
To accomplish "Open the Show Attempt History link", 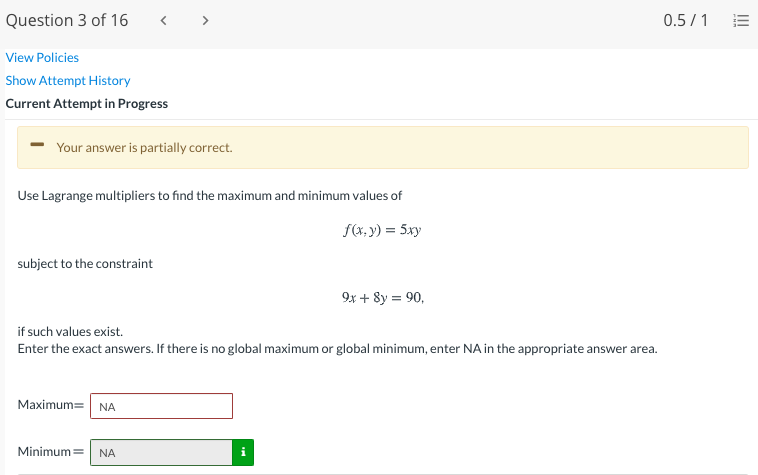I will pyautogui.click(x=68, y=81).
